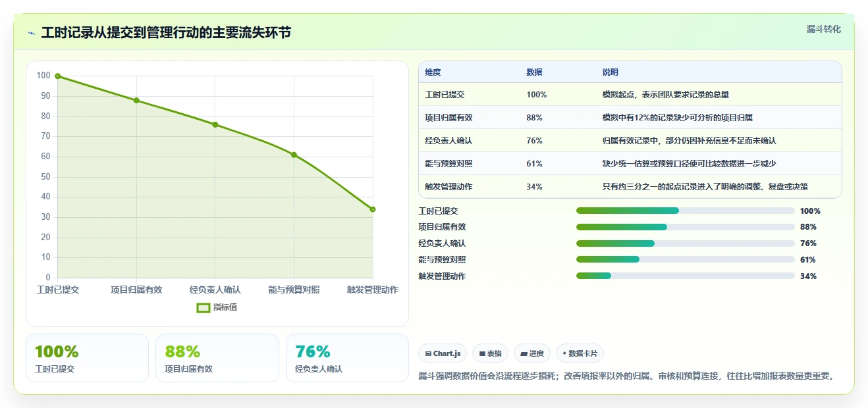Click 能与预算对照 in the table's 维度 column
Screen dimensions: 868x408
[x=449, y=164]
